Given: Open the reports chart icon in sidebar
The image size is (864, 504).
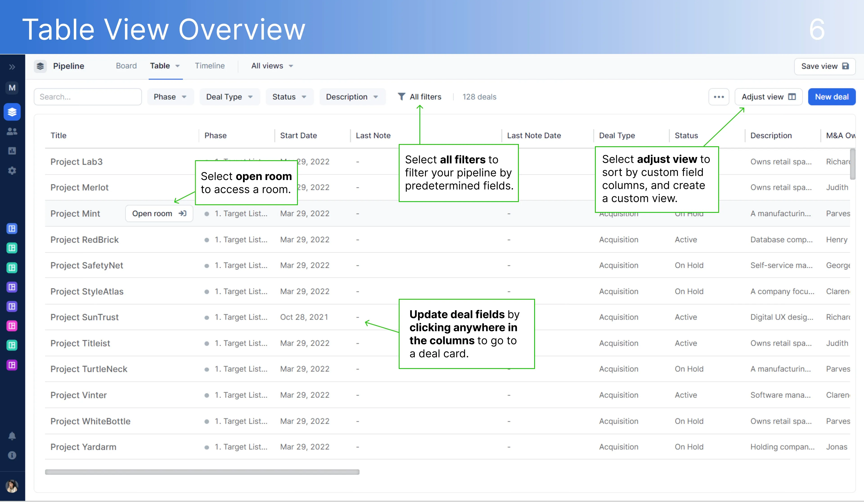Looking at the screenshot, I should click(12, 151).
